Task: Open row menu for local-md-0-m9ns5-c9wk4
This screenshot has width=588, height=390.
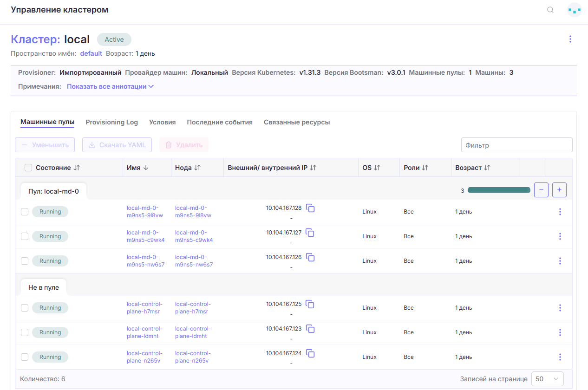Action: (560, 236)
